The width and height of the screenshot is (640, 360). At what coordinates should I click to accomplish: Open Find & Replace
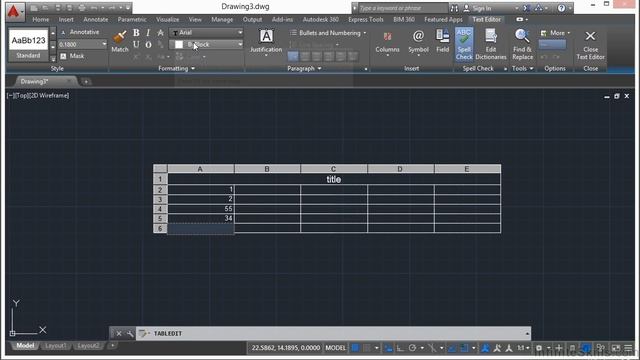point(522,44)
